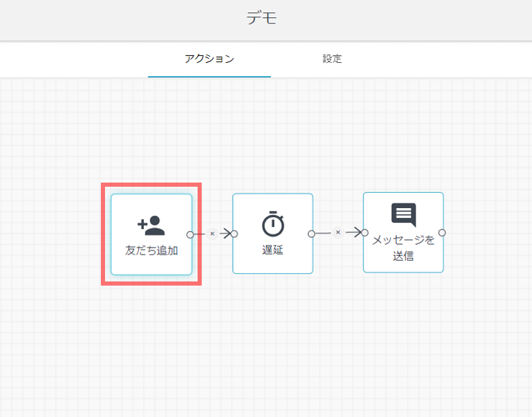This screenshot has height=417, width=532.
Task: Delete connection between 友だち追加 and 遅延
Action: point(212,234)
